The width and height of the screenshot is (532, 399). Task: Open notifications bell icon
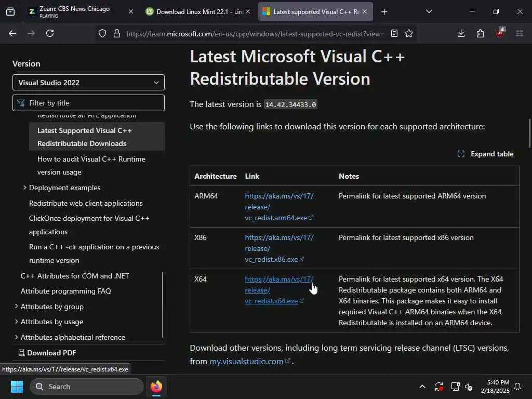coord(517,387)
